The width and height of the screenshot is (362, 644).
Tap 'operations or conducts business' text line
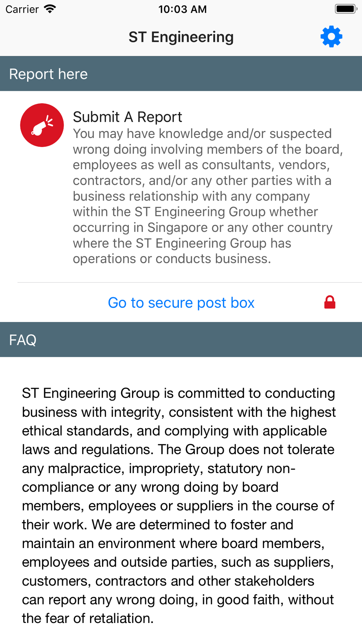pos(172,259)
